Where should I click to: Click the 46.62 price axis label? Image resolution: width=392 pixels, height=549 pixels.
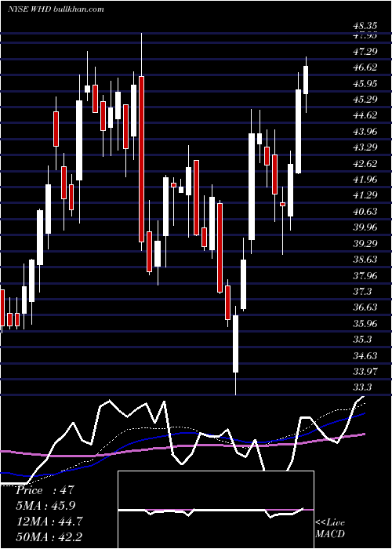pos(365,67)
